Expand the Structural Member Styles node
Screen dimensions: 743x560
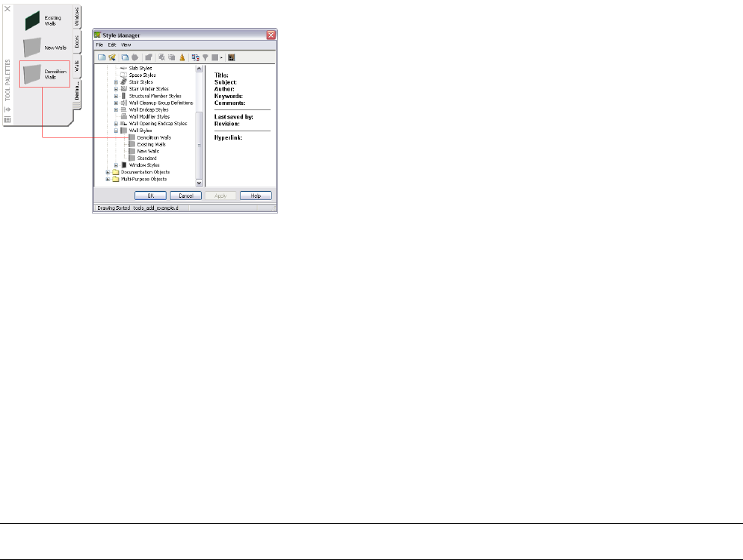[x=116, y=96]
